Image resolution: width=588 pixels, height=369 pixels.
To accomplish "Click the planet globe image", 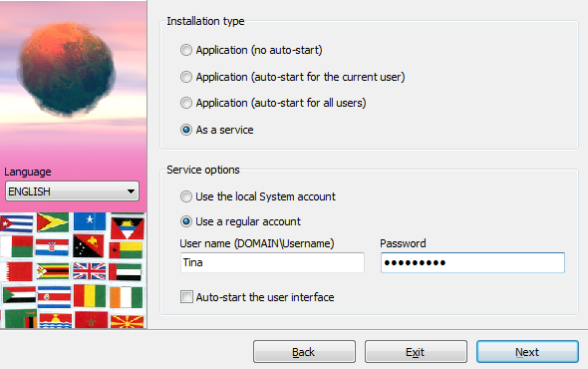I will coord(67,69).
